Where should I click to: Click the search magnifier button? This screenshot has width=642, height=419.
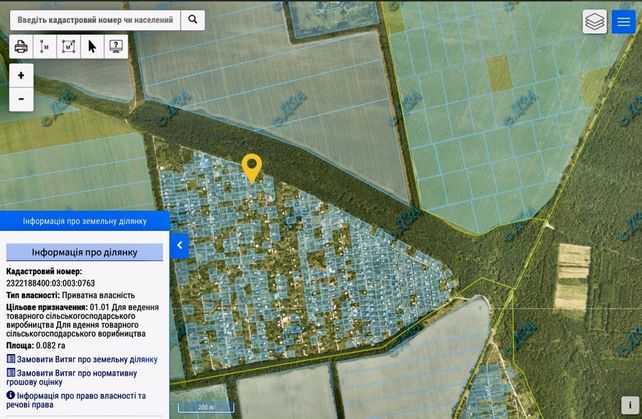click(192, 20)
